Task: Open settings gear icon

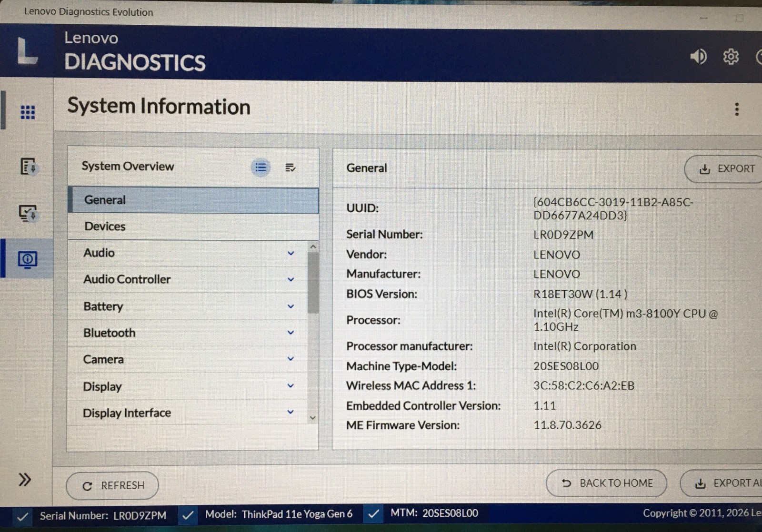Action: click(x=731, y=57)
